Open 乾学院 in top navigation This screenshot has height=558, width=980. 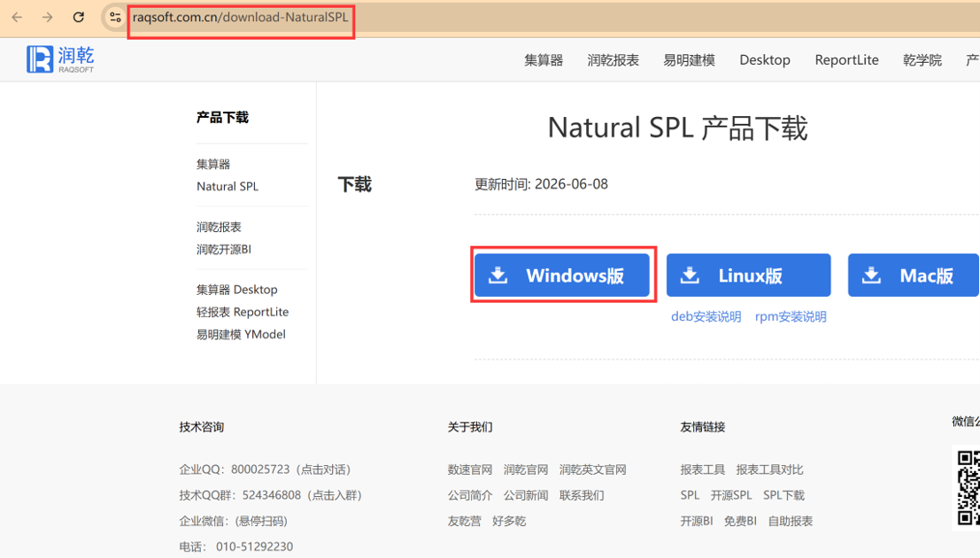point(922,60)
